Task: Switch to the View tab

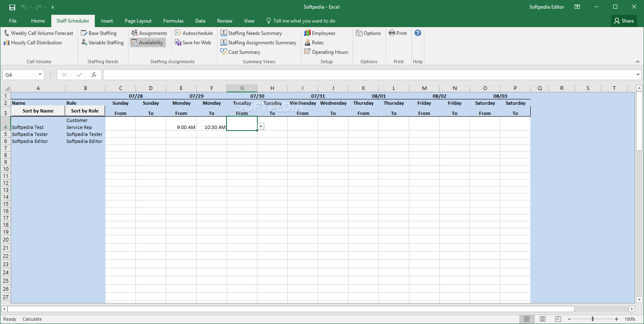Action: tap(249, 21)
